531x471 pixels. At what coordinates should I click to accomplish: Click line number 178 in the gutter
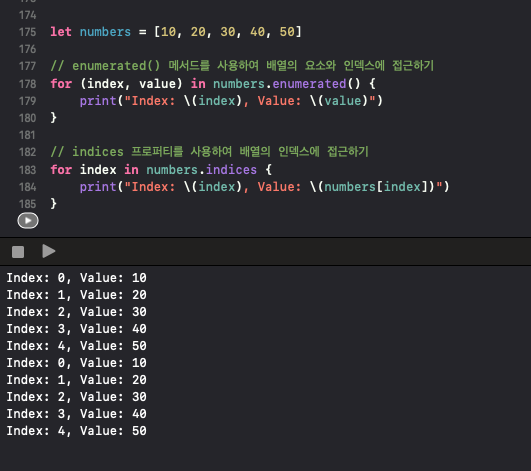27,84
